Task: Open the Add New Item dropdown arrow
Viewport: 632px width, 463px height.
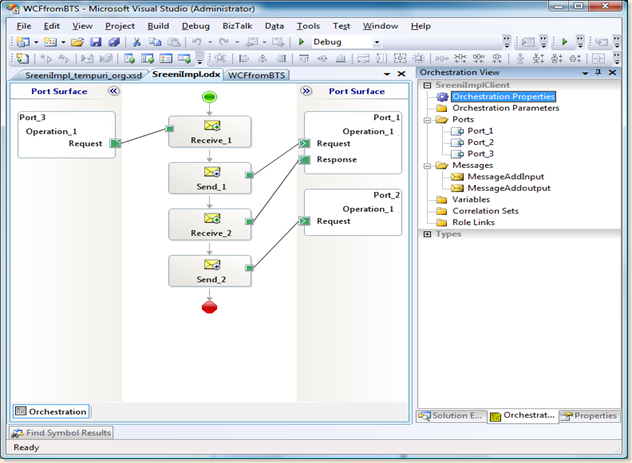Action: (x=63, y=42)
